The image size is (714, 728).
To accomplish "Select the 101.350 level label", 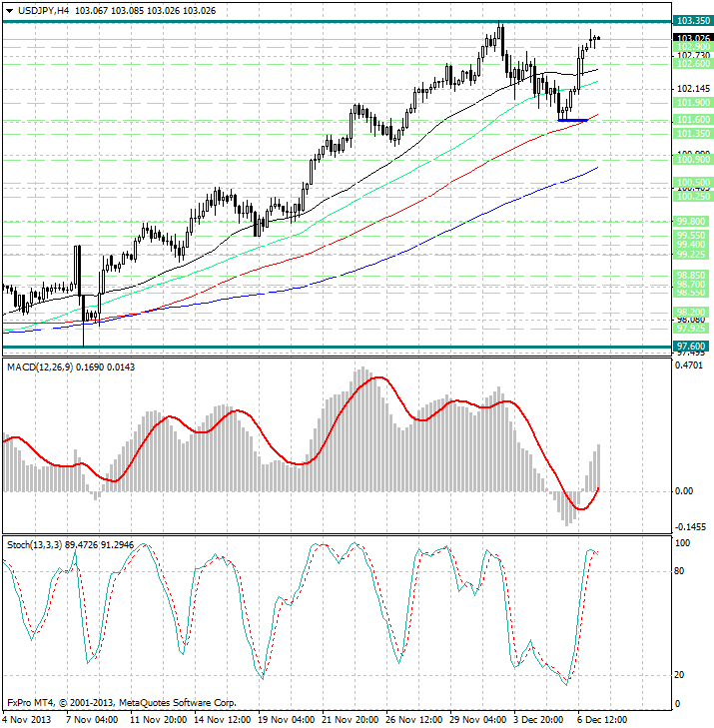I will pyautogui.click(x=693, y=134).
